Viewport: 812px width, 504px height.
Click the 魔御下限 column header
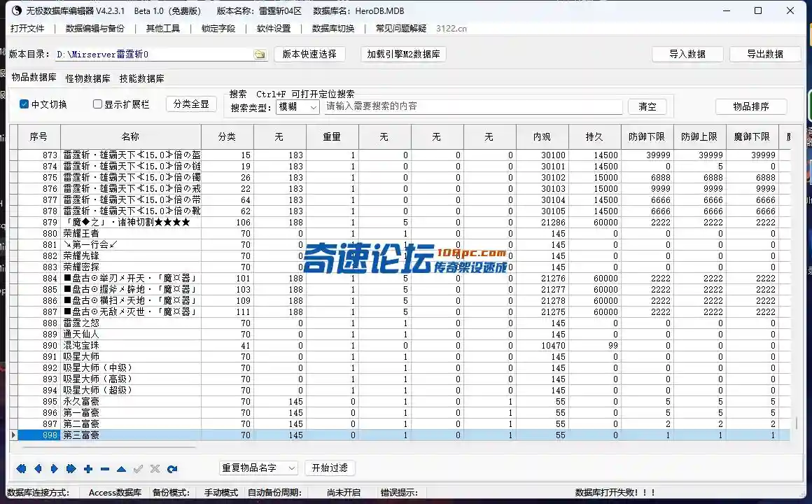752,136
